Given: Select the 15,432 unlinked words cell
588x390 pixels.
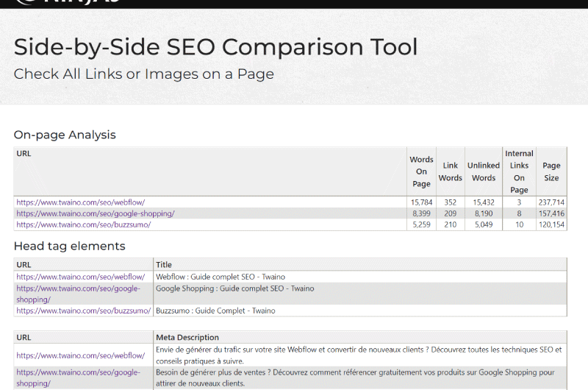Looking at the screenshot, I should 484,202.
